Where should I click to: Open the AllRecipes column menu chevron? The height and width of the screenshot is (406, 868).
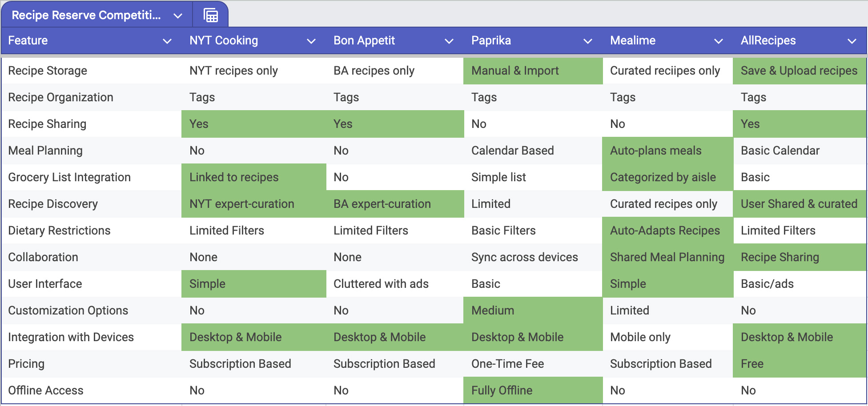(x=852, y=41)
